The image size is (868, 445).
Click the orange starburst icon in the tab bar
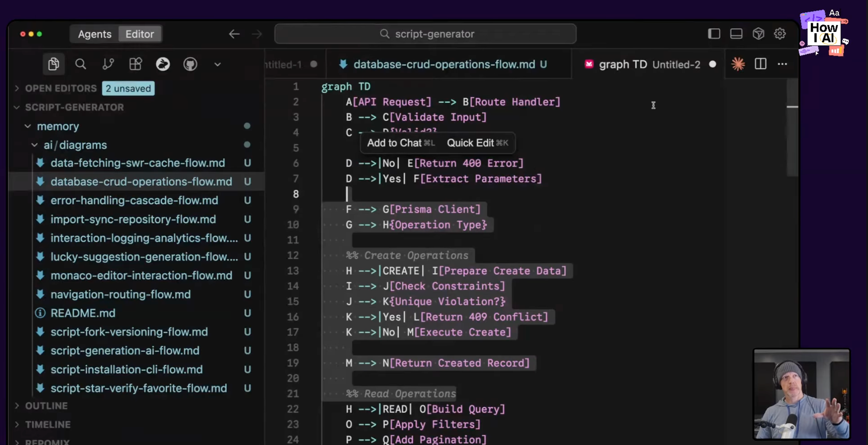[738, 64]
